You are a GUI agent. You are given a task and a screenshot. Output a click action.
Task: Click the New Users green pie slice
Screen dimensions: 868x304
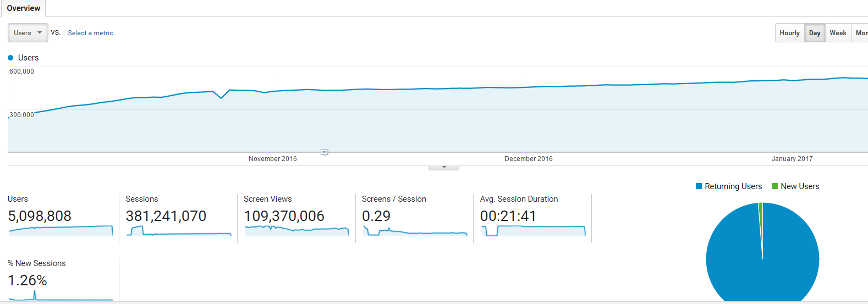(x=761, y=212)
